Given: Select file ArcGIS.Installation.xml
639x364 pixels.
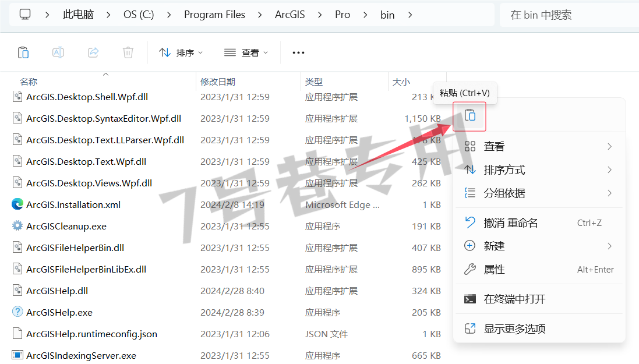Looking at the screenshot, I should click(73, 204).
